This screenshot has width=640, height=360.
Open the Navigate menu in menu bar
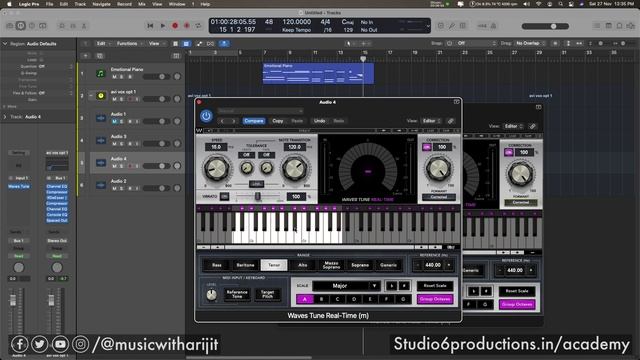101,4
